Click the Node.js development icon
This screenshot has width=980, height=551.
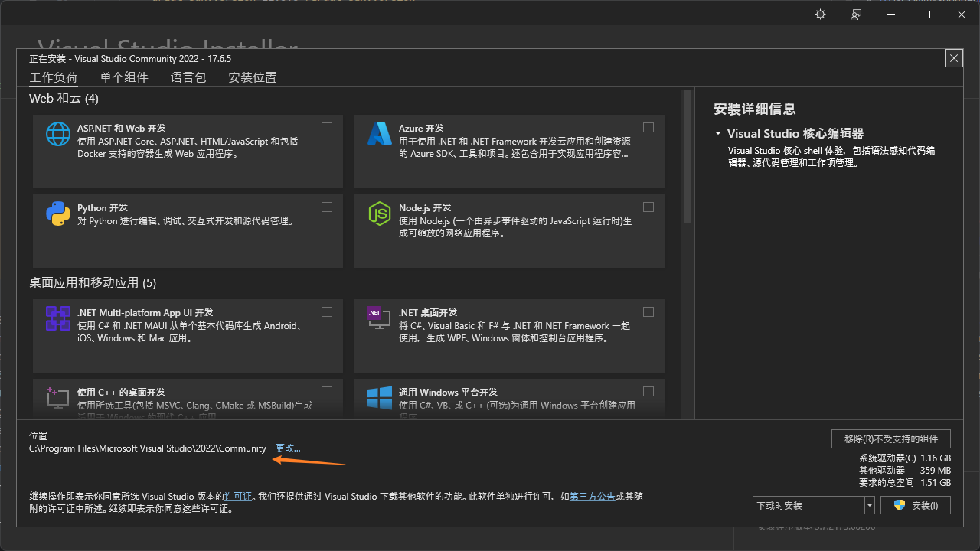[380, 214]
